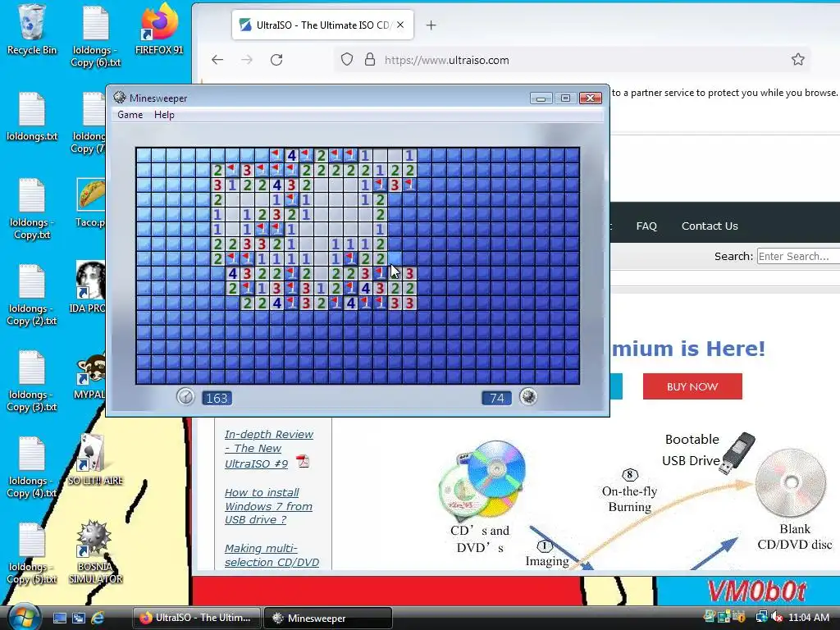
Task: Click Minesweeper timer showing 163
Action: (x=217, y=398)
